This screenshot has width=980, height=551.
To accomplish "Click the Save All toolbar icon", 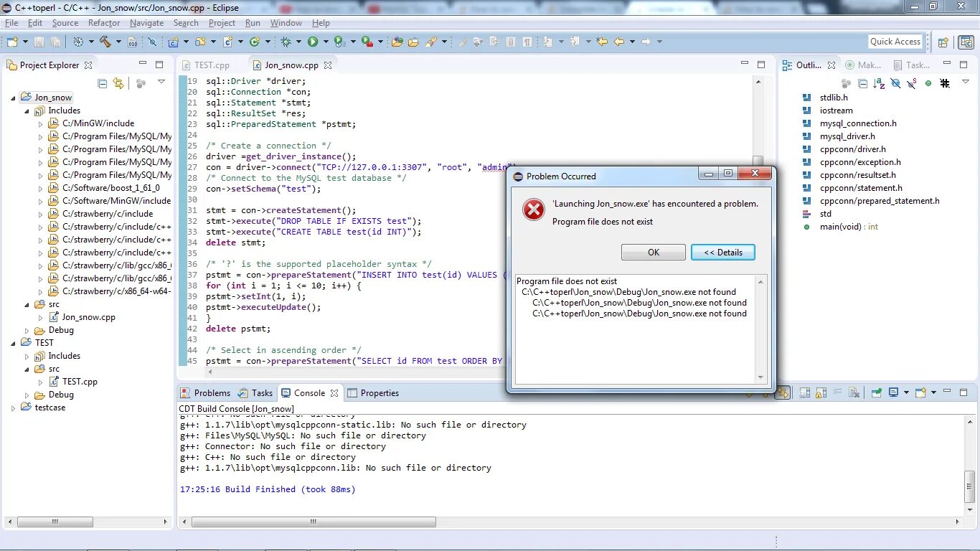I will [x=55, y=42].
